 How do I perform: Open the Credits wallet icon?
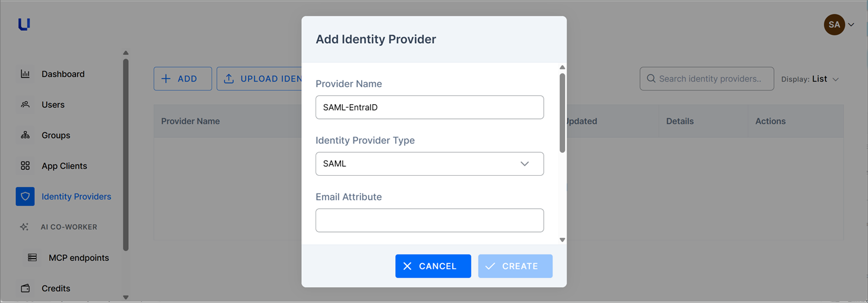(x=25, y=288)
